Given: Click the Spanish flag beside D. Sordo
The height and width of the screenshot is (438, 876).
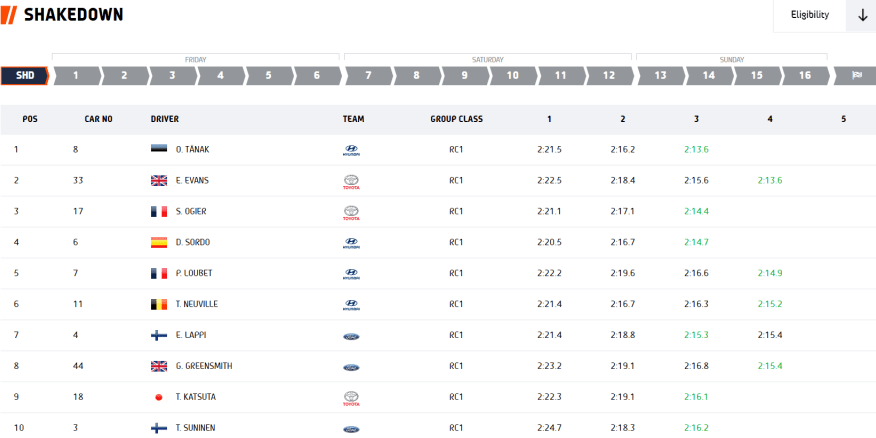Looking at the screenshot, I should (158, 243).
